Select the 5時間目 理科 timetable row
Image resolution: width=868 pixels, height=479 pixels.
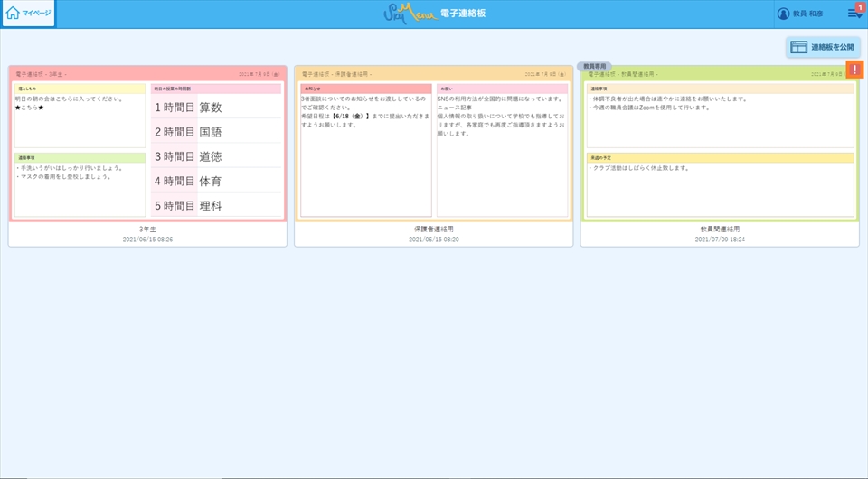click(x=216, y=206)
